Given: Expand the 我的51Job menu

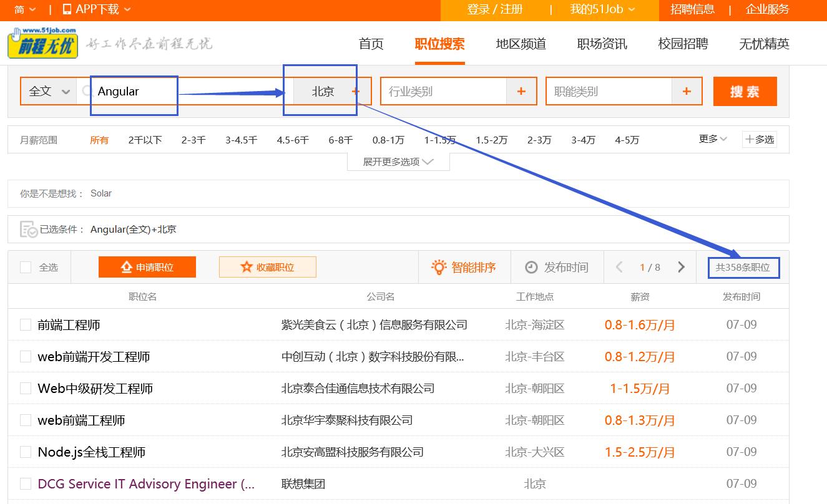Looking at the screenshot, I should pos(602,9).
